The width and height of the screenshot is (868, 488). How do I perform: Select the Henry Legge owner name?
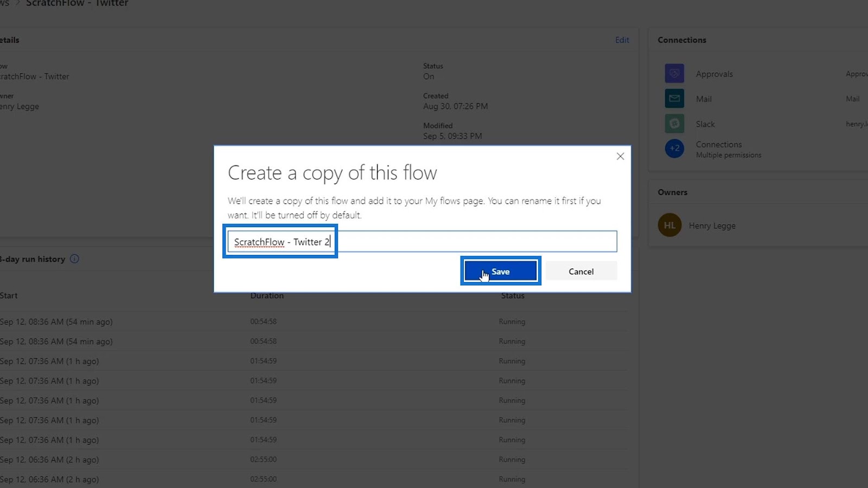(712, 226)
